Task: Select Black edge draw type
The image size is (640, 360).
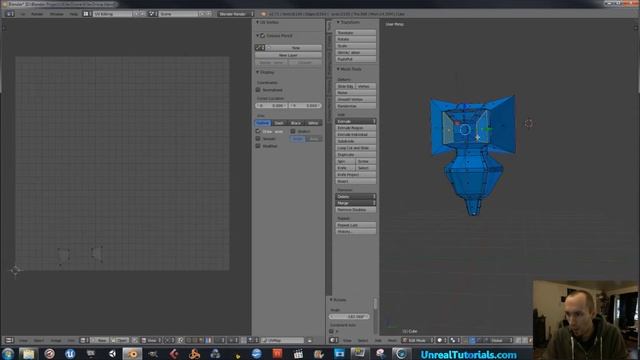Action: coord(296,123)
